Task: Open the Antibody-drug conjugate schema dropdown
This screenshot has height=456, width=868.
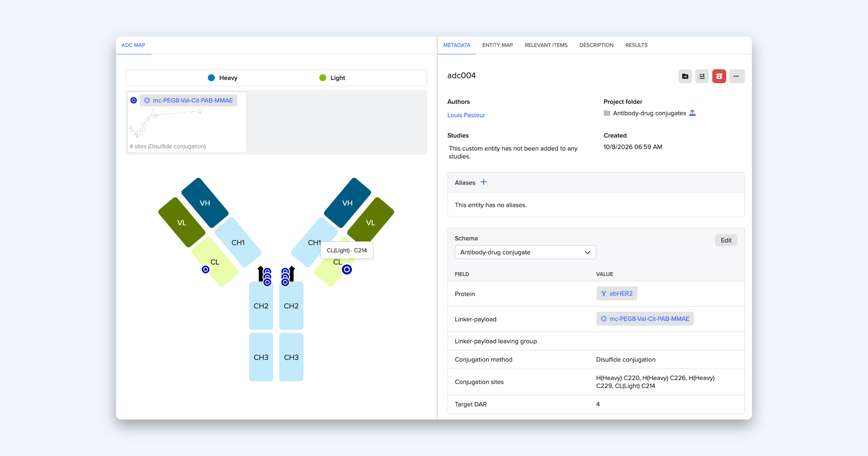Action: coord(525,252)
